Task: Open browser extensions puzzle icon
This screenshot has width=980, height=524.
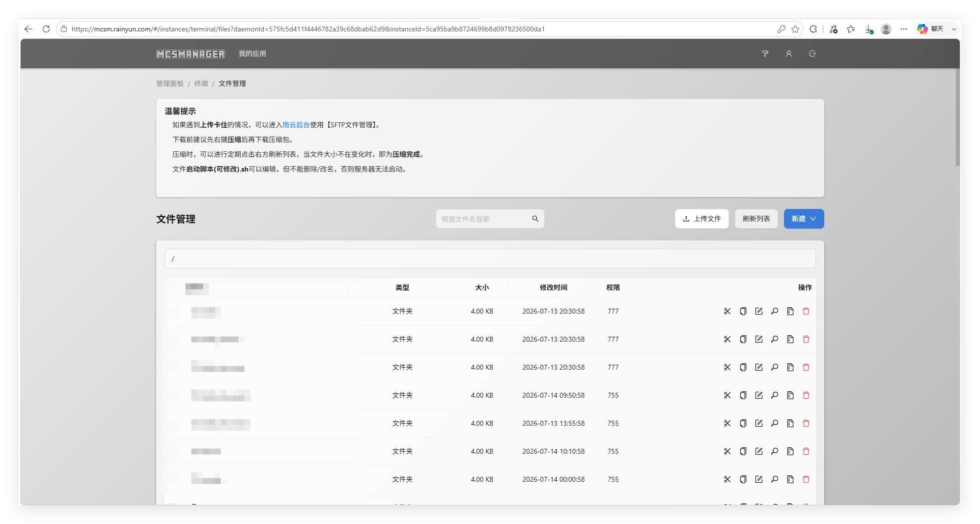Action: (813, 29)
